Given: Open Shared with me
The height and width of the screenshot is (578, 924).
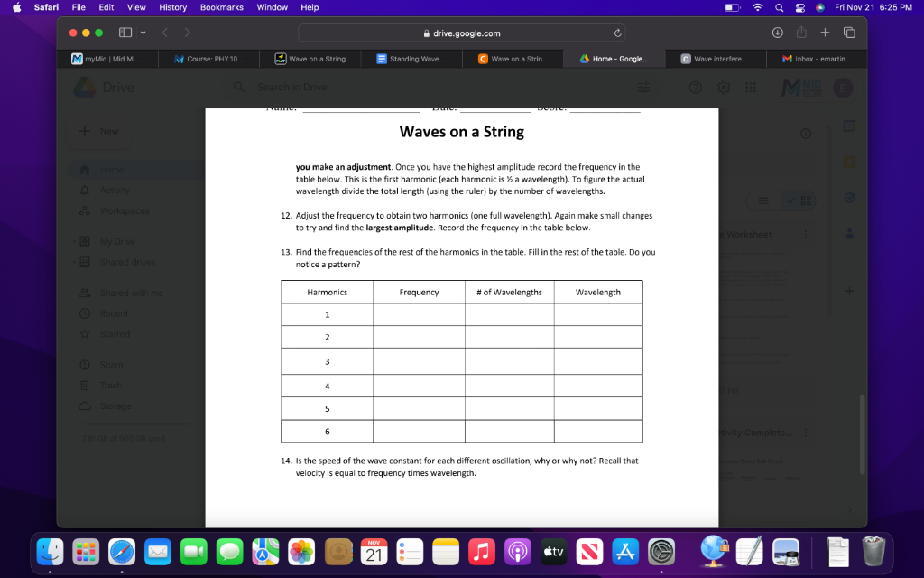Looking at the screenshot, I should coord(122,294).
